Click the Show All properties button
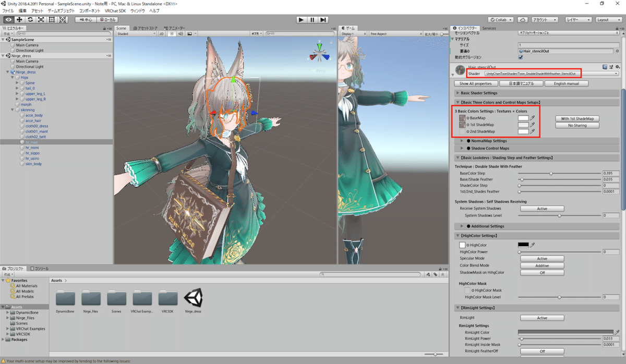Screen dimensions: 626x364 pyautogui.click(x=475, y=83)
